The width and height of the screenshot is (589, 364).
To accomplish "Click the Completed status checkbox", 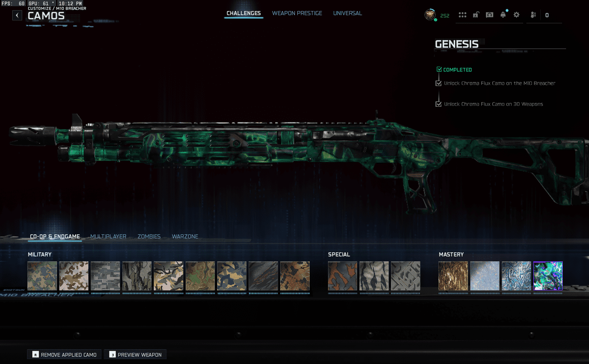I will click(x=439, y=69).
